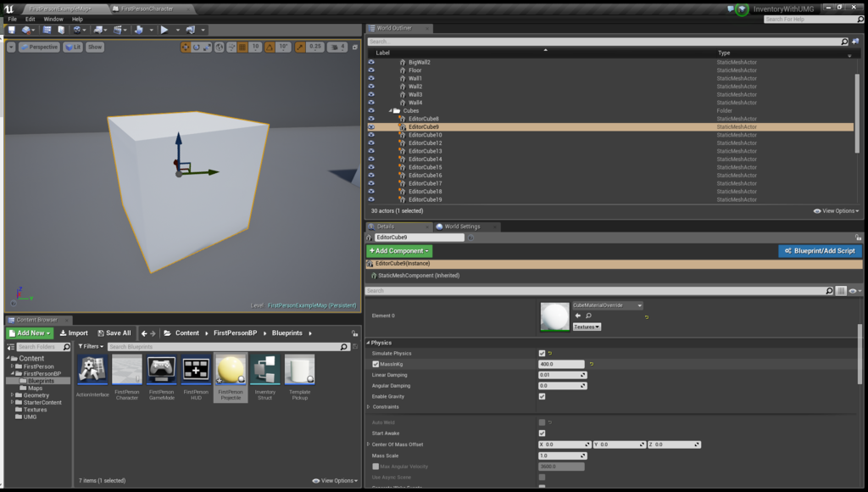Toggle visibility eye for EditorCube9
The width and height of the screenshot is (868, 492).
(371, 127)
